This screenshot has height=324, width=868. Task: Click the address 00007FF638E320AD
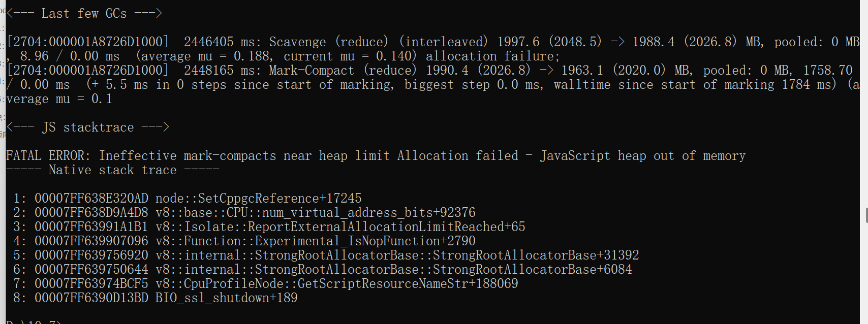coord(91,199)
